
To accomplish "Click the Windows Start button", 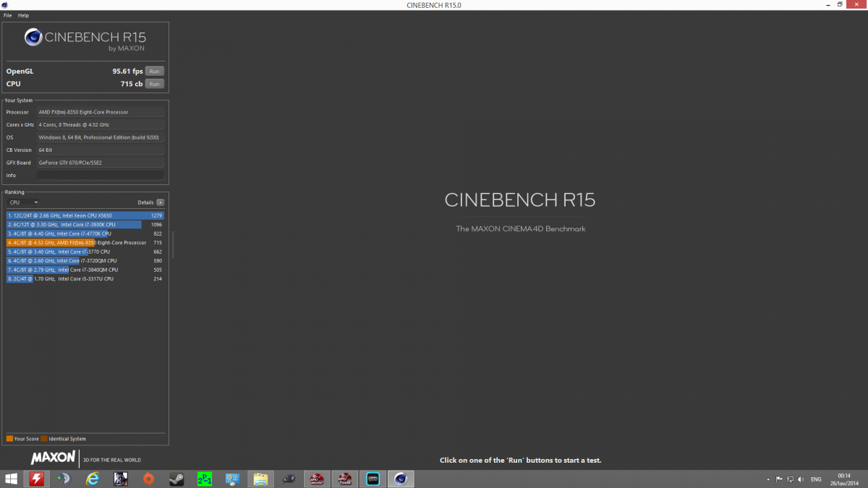I will (x=11, y=479).
